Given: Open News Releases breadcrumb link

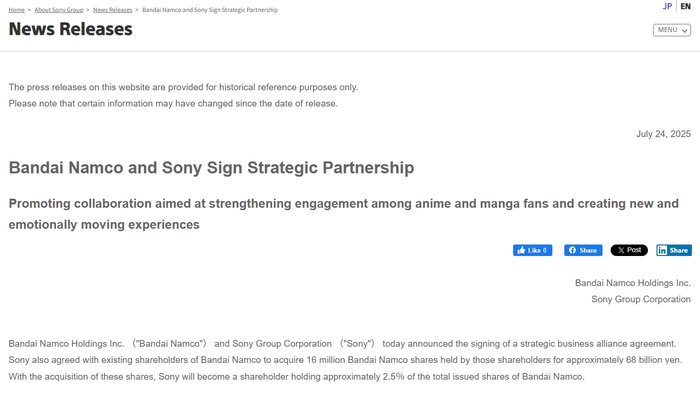Looking at the screenshot, I should click(112, 10).
